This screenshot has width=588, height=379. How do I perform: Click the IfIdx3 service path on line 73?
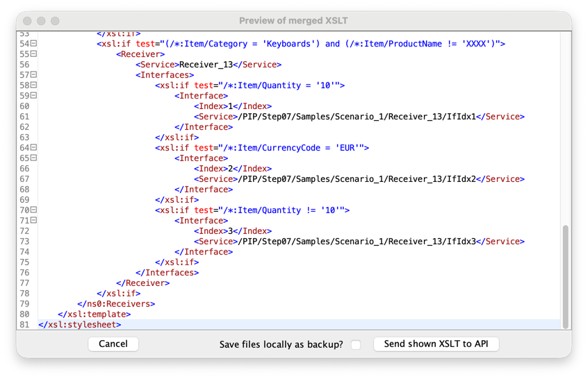coord(357,242)
